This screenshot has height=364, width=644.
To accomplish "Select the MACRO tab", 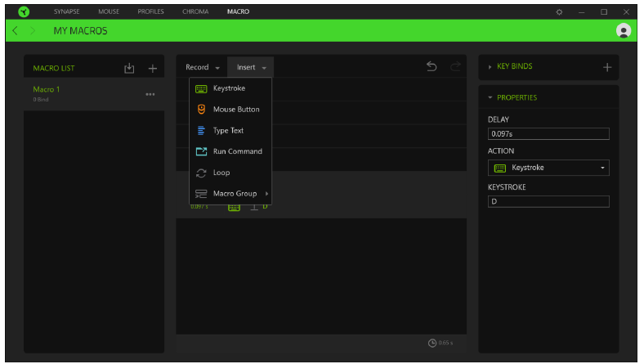I will pyautogui.click(x=238, y=11).
